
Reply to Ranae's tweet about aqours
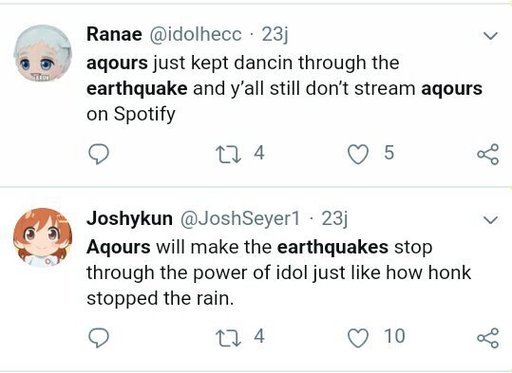(x=98, y=154)
